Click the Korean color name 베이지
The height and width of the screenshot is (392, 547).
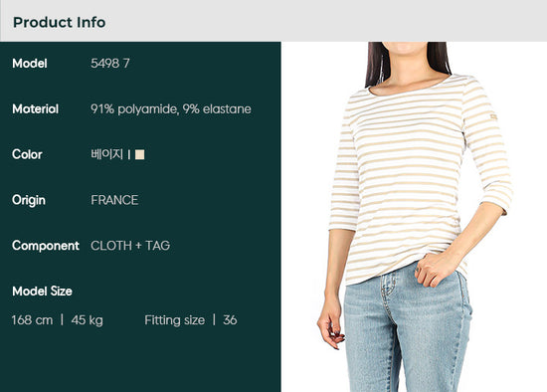(106, 154)
